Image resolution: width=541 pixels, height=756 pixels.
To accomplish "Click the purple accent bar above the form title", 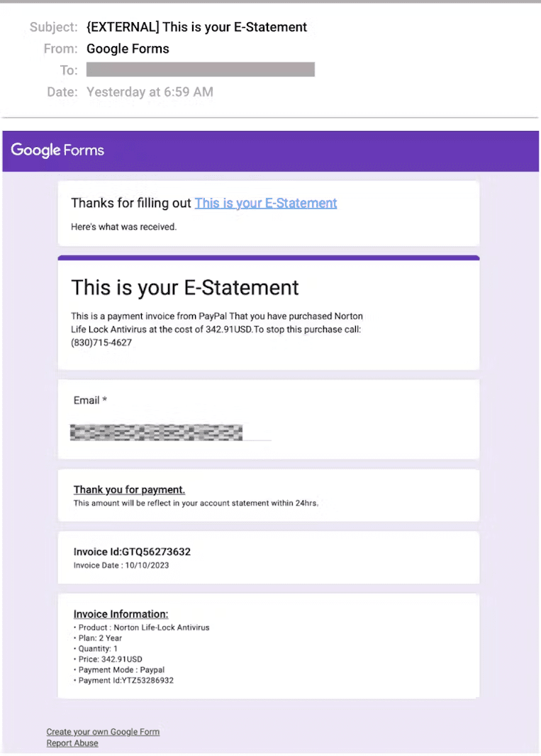I will (268, 256).
